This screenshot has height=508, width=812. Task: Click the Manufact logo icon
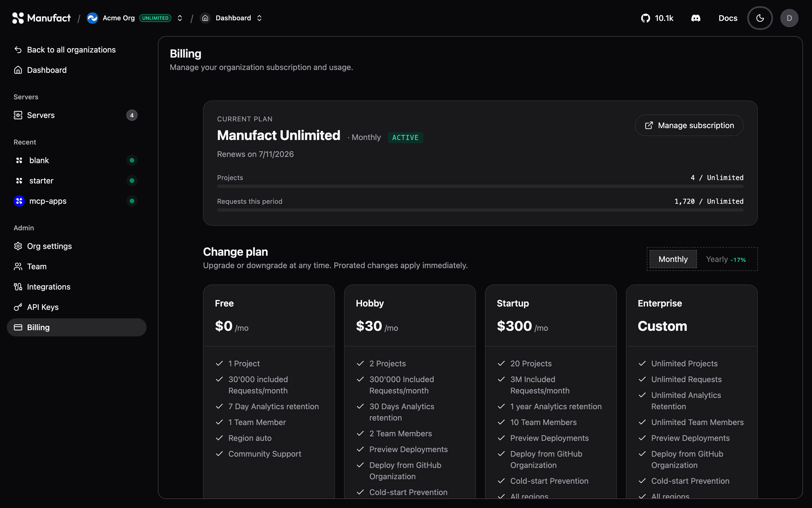(x=18, y=18)
